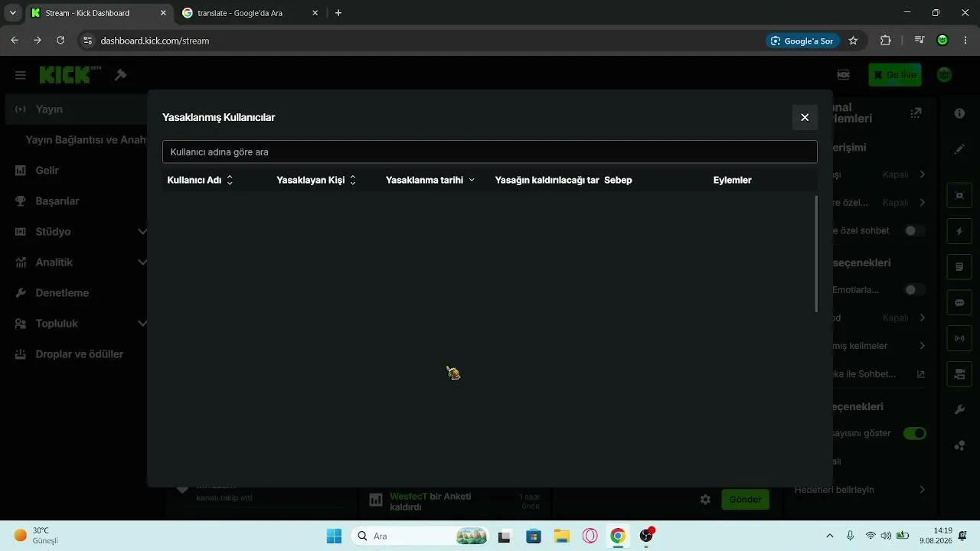Click the pin icon beside KICK logo

pyautogui.click(x=120, y=75)
